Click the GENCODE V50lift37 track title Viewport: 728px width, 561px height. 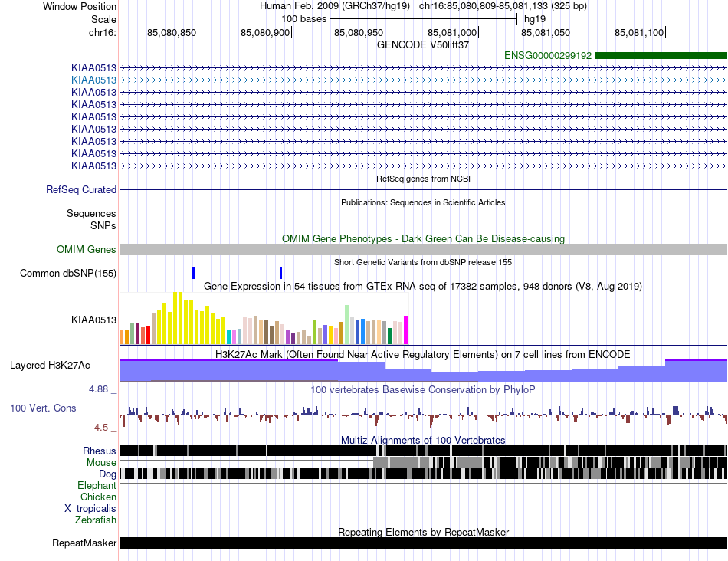click(x=423, y=45)
